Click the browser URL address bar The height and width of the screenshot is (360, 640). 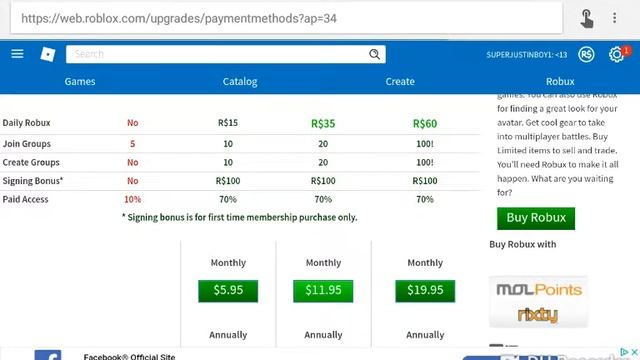coord(287,18)
